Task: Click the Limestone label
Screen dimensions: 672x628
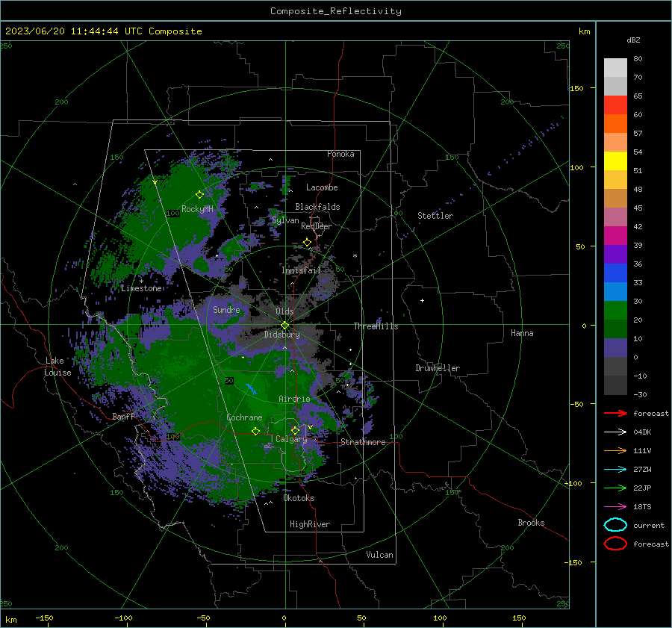Action: [x=141, y=288]
